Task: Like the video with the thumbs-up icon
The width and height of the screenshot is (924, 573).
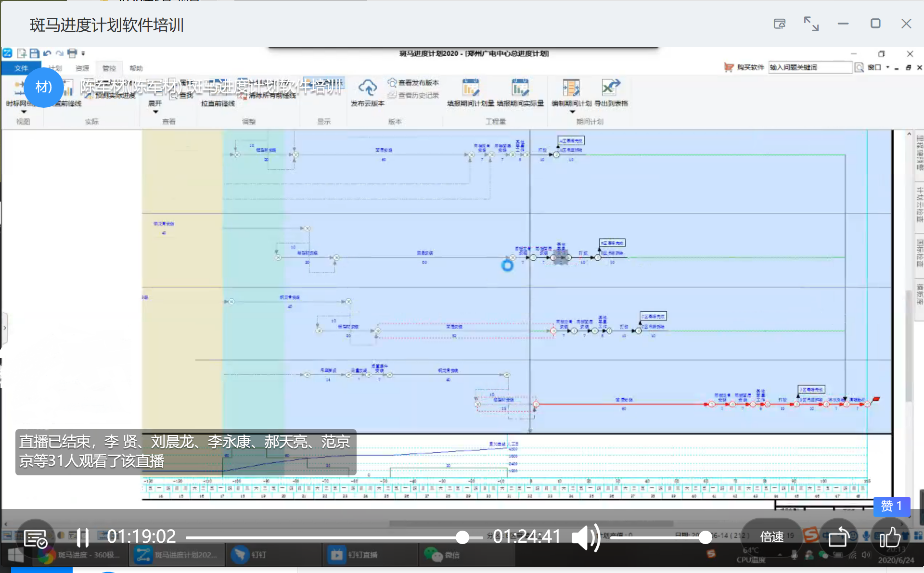Action: tap(890, 537)
